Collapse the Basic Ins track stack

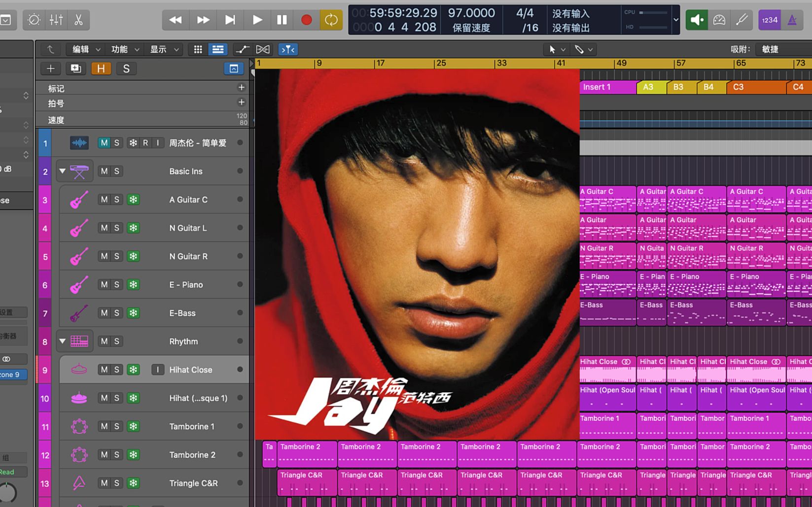click(63, 171)
